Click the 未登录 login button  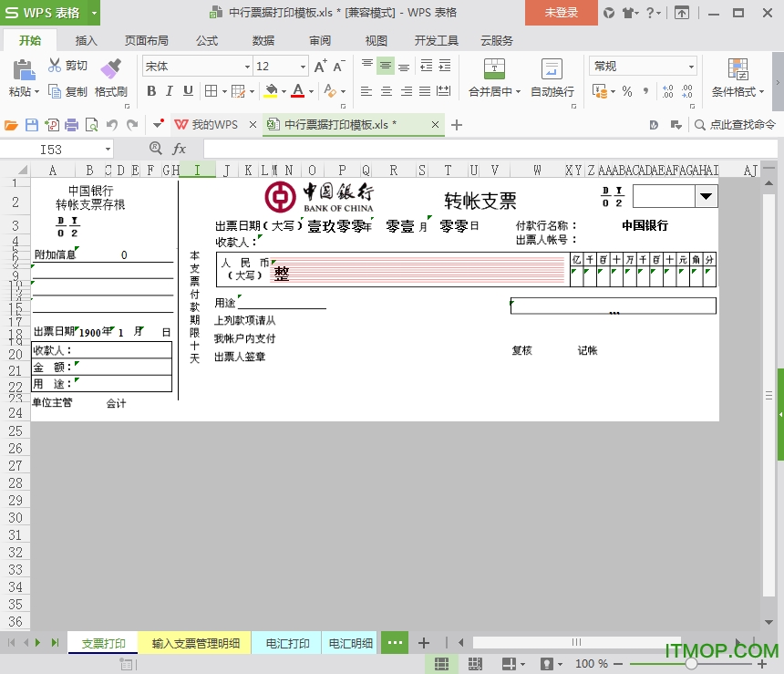click(561, 13)
